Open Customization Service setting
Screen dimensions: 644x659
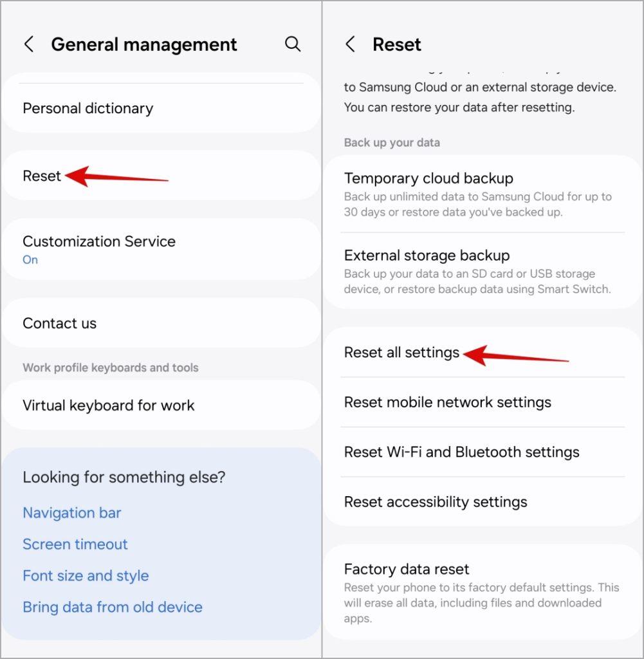[x=161, y=249]
